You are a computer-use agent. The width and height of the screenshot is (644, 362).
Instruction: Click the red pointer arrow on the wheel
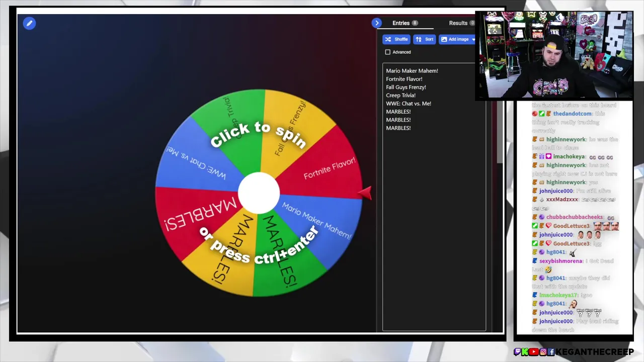coord(365,193)
